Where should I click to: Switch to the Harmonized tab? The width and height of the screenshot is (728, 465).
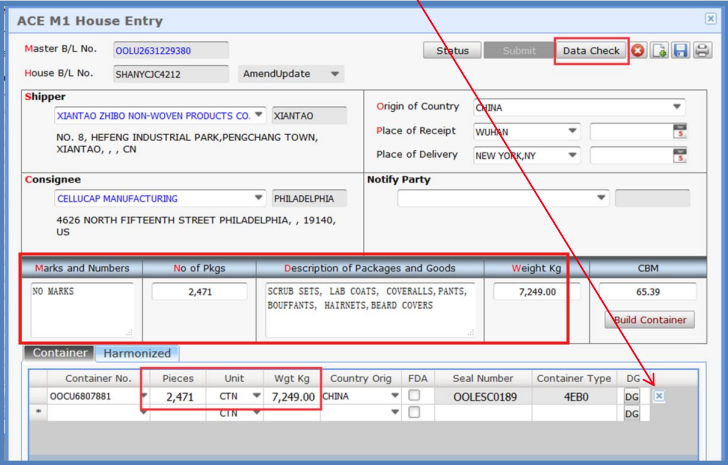coord(137,353)
